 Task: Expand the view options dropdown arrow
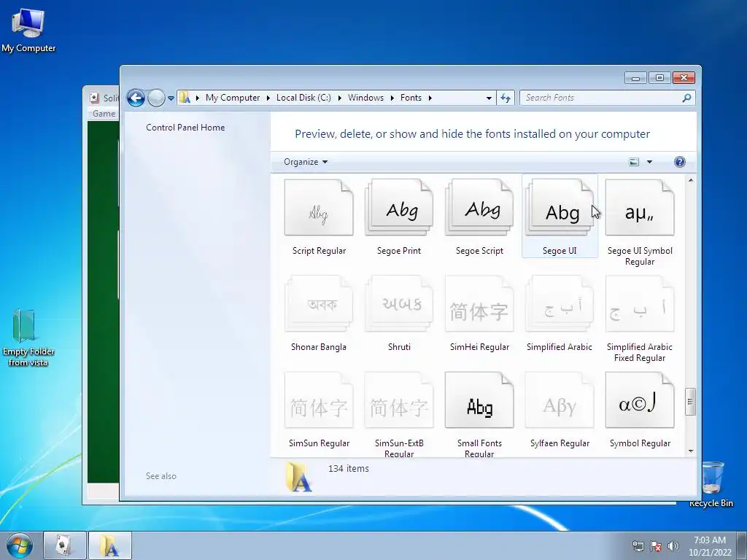pyautogui.click(x=649, y=162)
